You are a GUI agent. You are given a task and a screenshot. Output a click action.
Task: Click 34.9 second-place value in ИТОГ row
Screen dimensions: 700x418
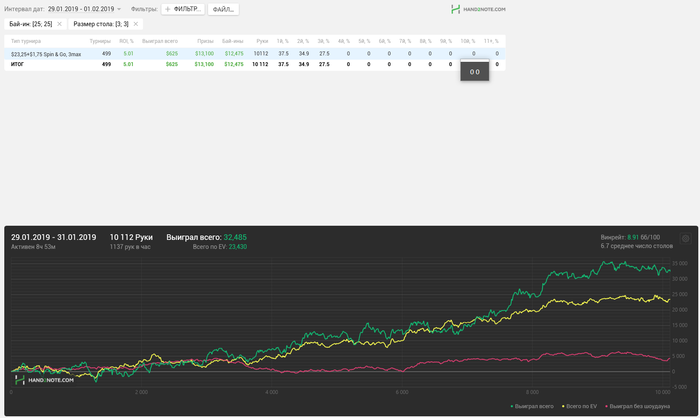pos(304,64)
